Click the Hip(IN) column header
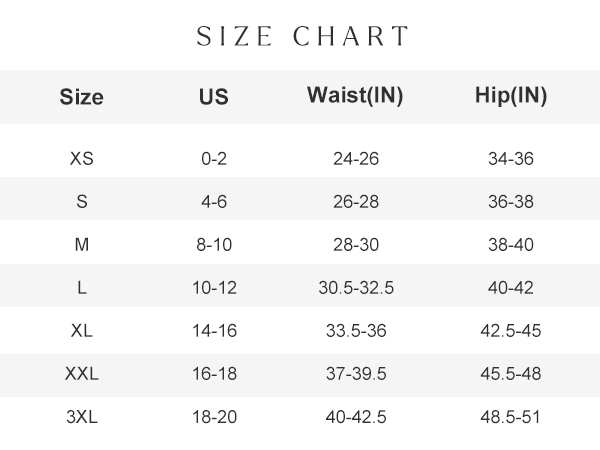 pos(511,95)
